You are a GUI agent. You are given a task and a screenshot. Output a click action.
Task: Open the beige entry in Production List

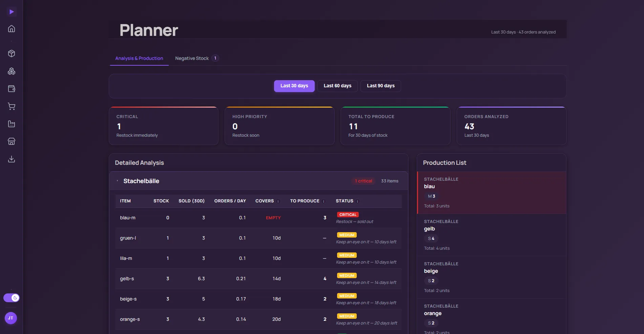[492, 277]
